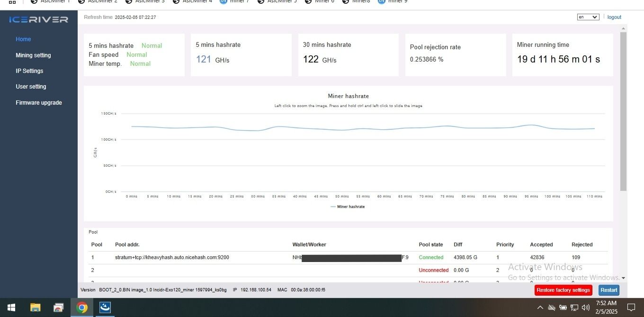Open the volume control tray icon
This screenshot has width=644, height=317.
(x=586, y=308)
